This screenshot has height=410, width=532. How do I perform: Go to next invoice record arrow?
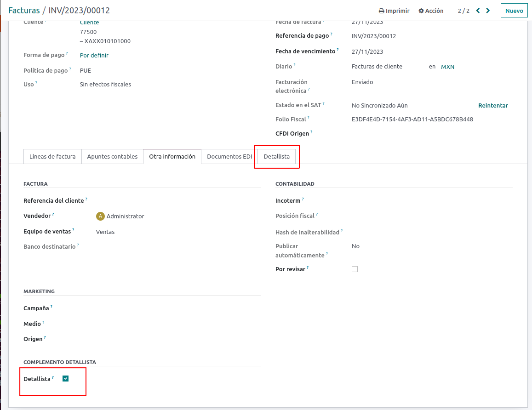coord(488,11)
